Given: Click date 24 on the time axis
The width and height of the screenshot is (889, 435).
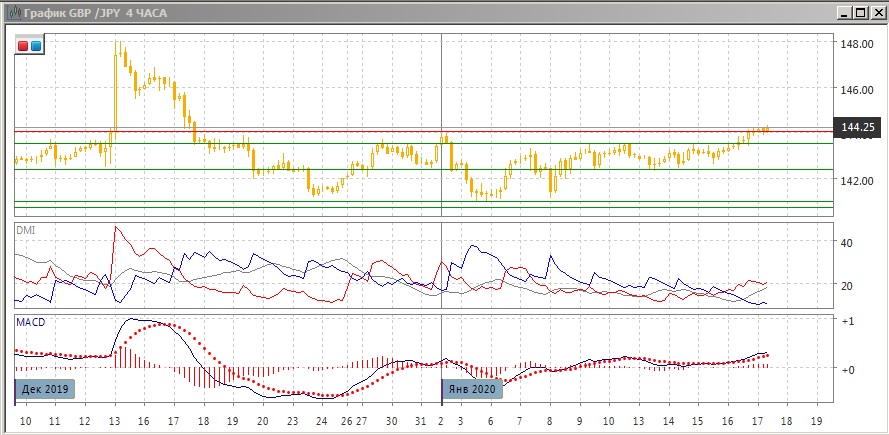Looking at the screenshot, I should 317,421.
